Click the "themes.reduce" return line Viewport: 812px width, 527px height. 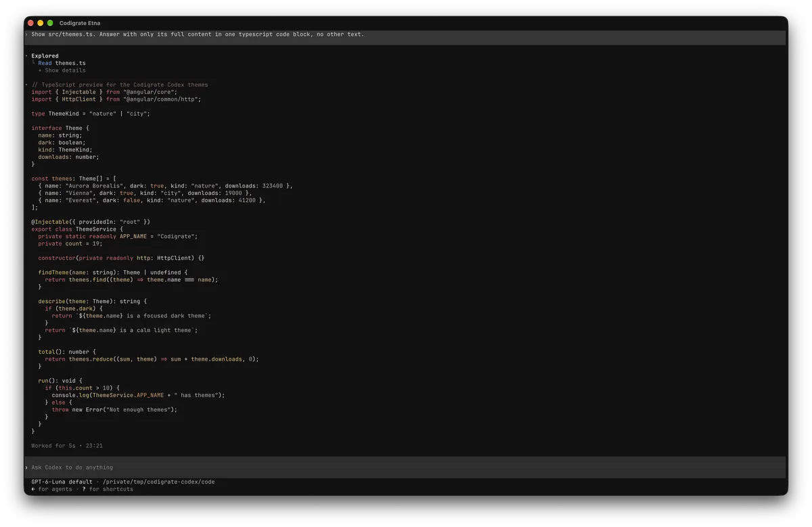(152, 359)
